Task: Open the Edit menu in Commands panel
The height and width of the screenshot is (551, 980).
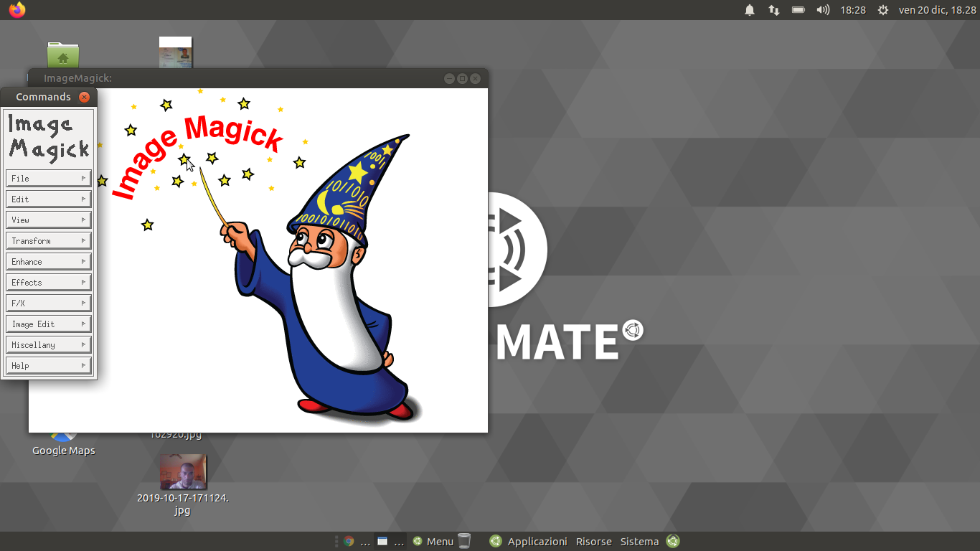Action: click(49, 199)
